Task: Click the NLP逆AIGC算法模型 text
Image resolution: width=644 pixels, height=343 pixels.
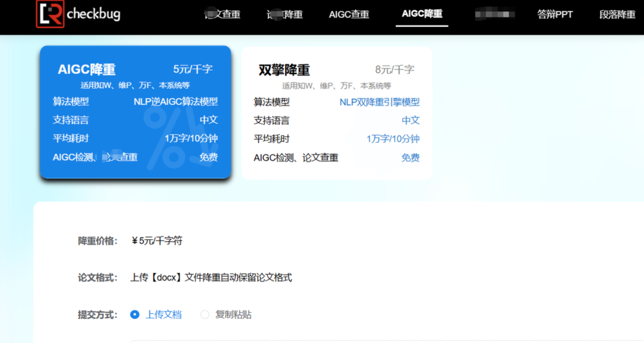Action: click(x=176, y=101)
